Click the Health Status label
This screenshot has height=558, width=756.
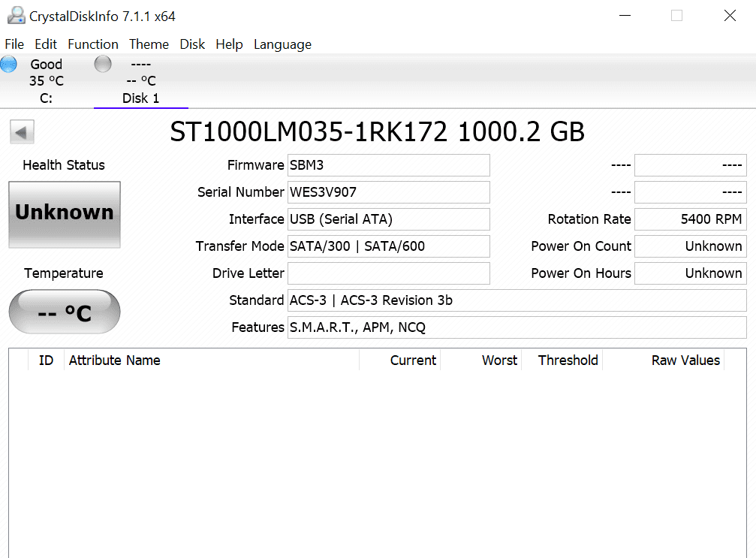[x=64, y=165]
